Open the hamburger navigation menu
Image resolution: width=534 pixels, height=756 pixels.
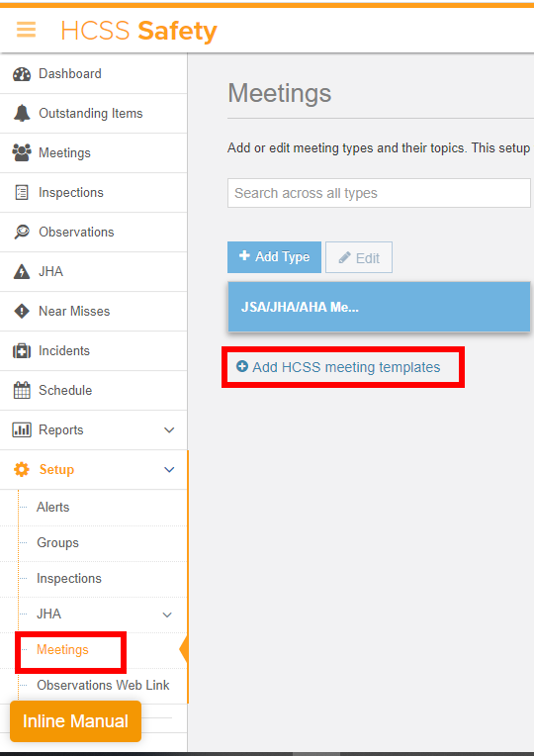click(26, 30)
